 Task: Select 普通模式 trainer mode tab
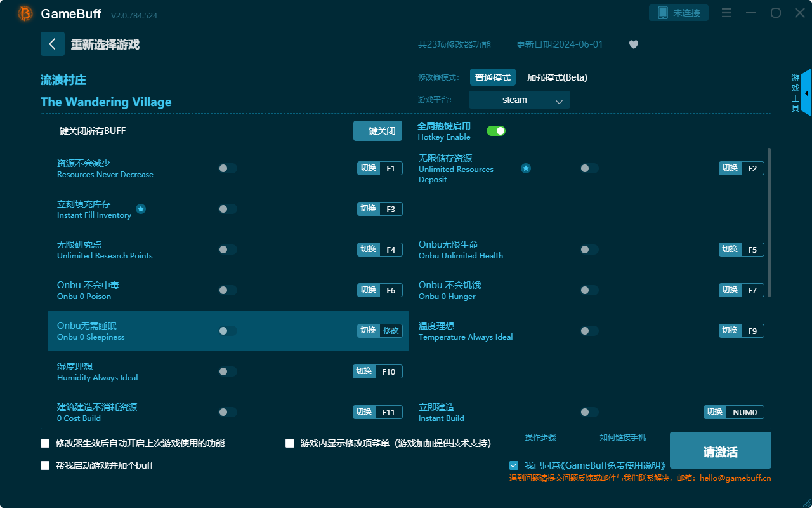(x=493, y=77)
